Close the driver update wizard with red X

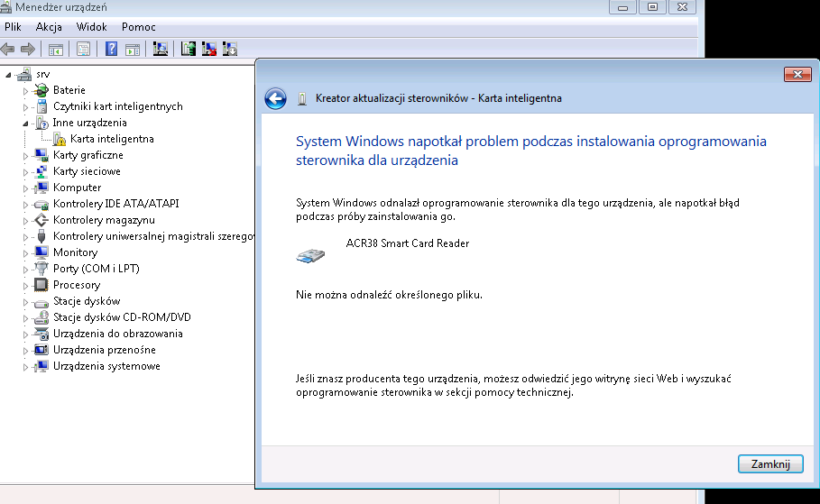797,74
